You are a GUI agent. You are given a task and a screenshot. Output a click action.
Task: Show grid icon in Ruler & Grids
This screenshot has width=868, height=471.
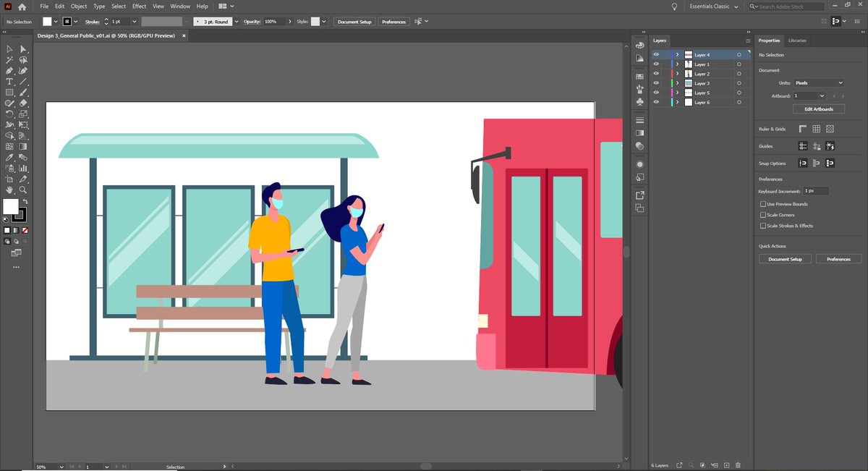[x=817, y=129]
